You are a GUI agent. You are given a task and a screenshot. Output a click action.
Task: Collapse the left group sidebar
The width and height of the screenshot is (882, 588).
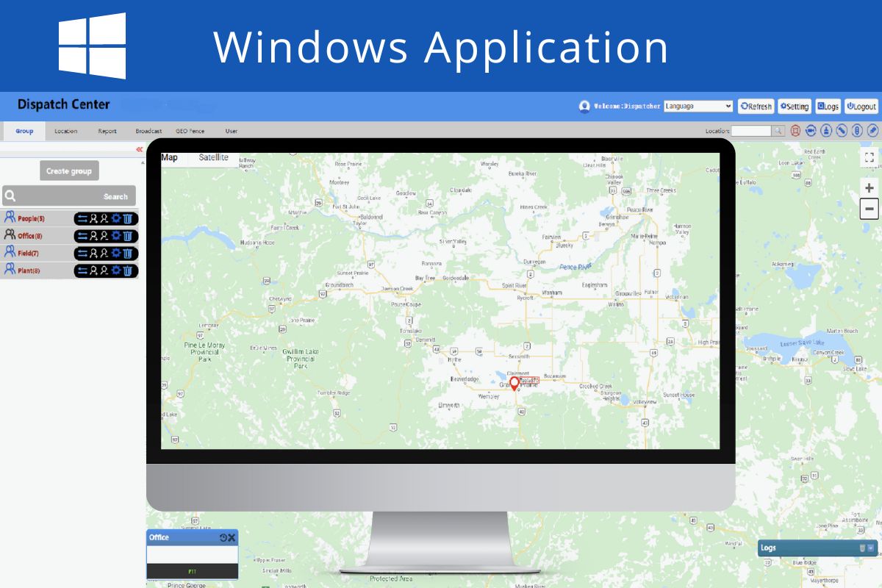click(x=139, y=149)
